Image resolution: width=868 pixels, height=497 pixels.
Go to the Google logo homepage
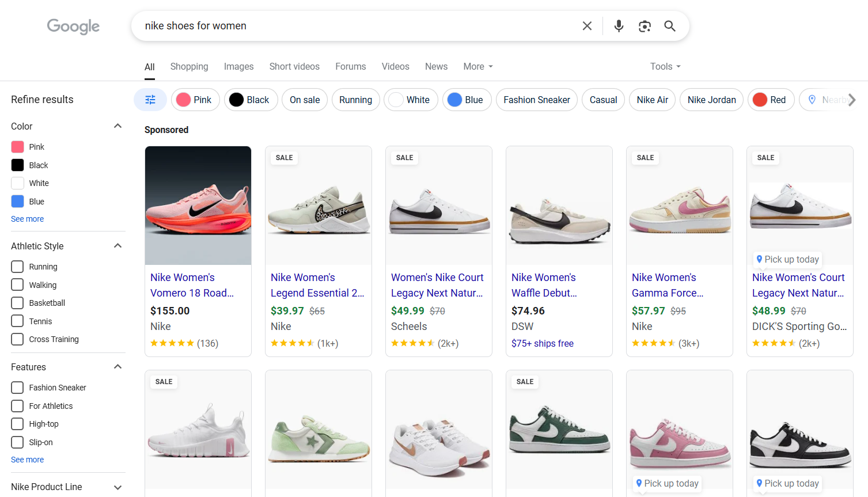point(73,26)
